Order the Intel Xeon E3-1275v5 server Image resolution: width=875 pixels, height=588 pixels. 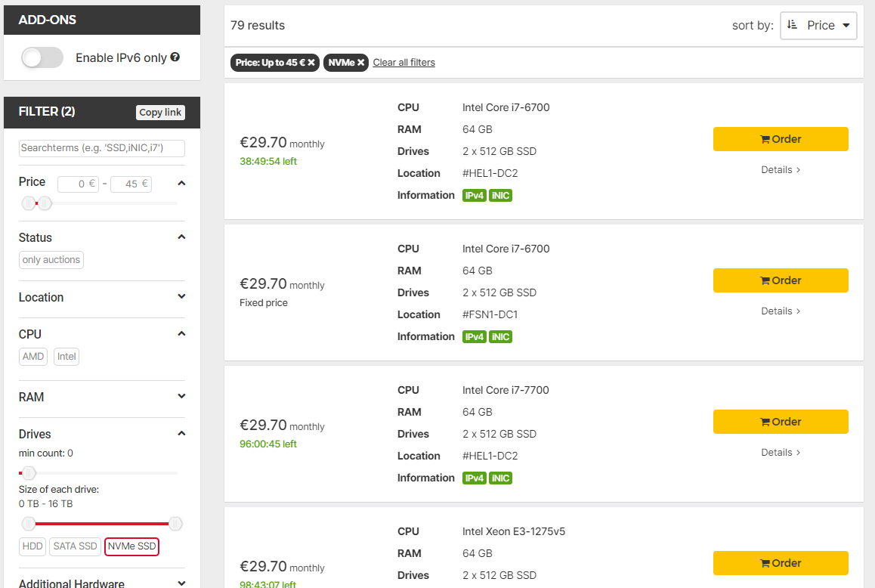[x=781, y=563]
